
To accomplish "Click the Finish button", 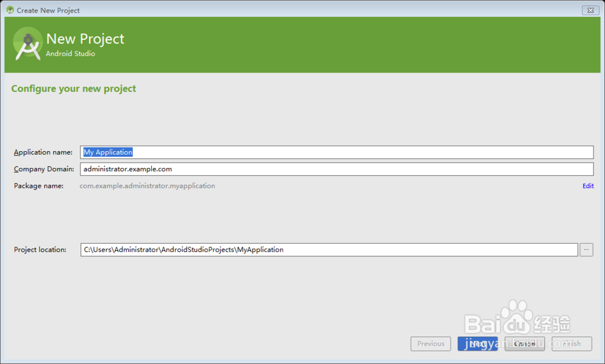I will coord(572,343).
